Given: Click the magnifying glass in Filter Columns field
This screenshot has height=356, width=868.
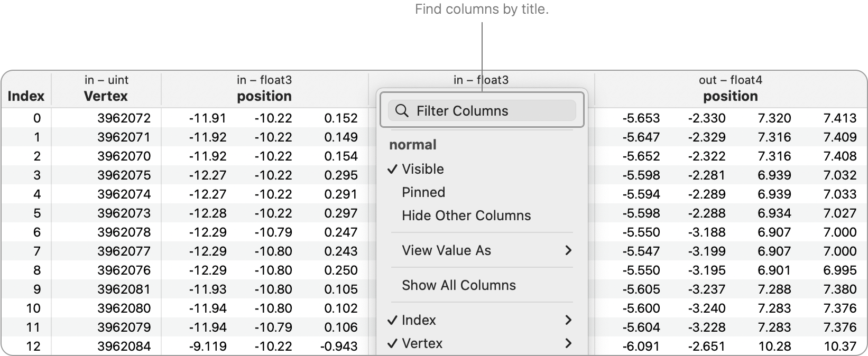Looking at the screenshot, I should pyautogui.click(x=402, y=110).
